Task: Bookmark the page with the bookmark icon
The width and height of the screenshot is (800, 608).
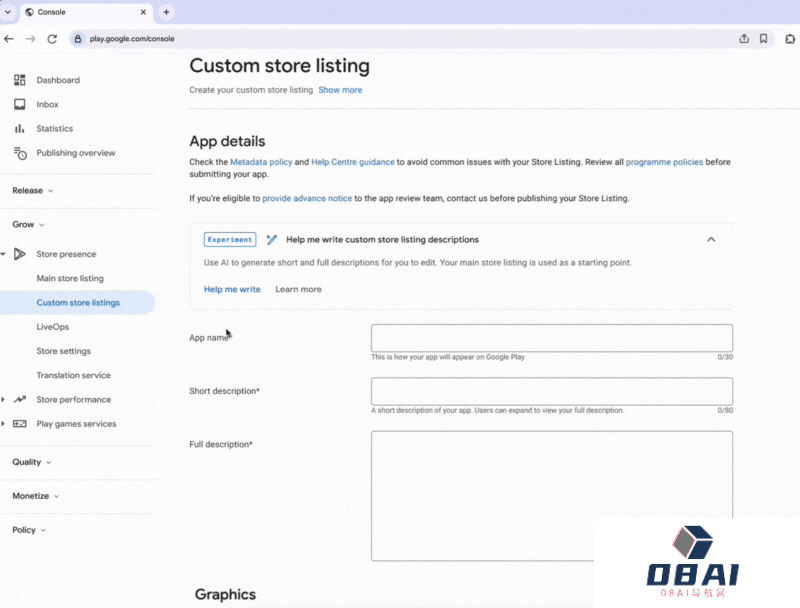Action: [x=763, y=39]
